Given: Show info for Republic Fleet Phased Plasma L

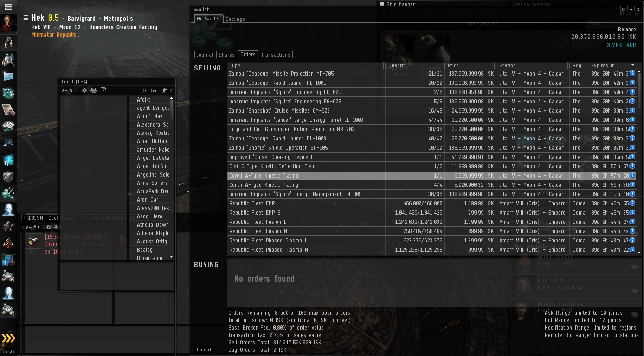Looking at the screenshot, I should pos(632,240).
